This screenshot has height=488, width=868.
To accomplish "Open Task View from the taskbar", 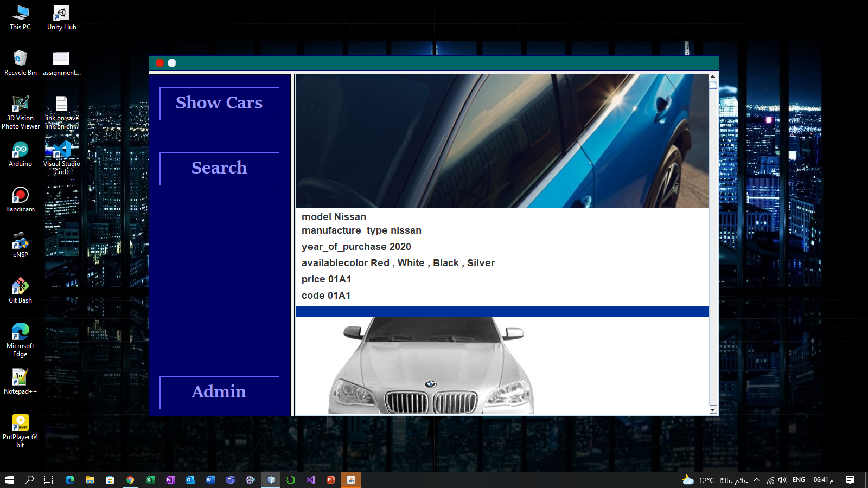I will pyautogui.click(x=48, y=480).
